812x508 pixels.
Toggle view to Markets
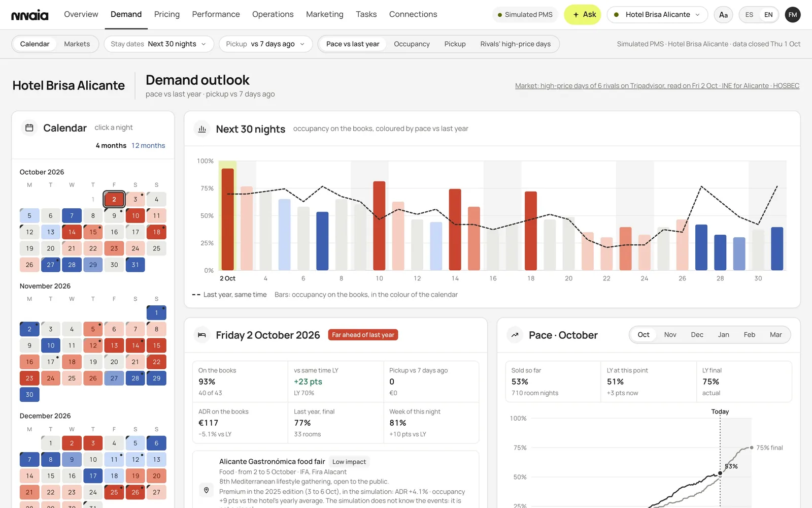click(x=77, y=44)
